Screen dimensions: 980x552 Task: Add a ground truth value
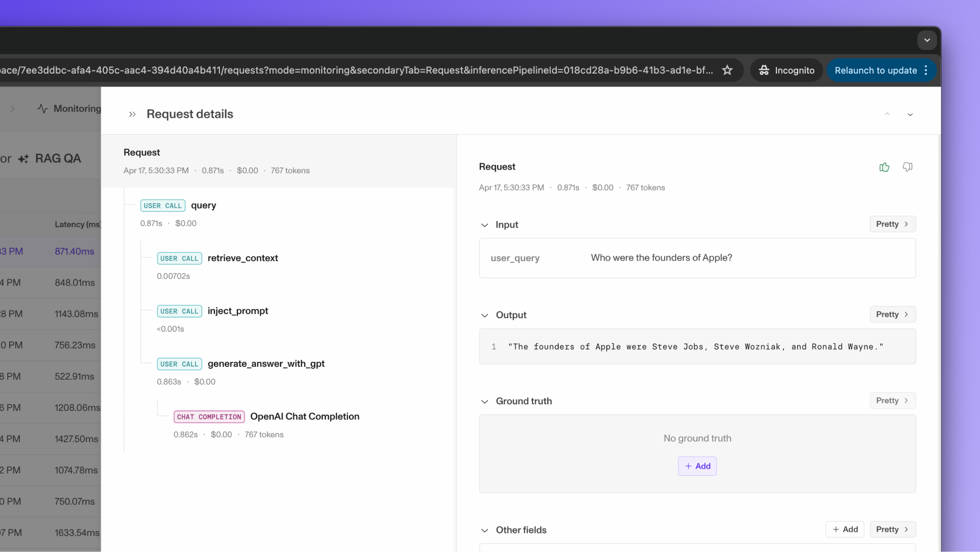[697, 466]
